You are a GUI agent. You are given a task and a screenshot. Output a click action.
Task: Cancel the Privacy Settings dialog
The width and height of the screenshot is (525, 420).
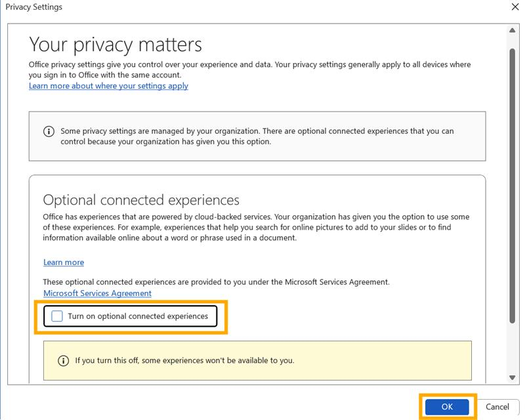pyautogui.click(x=497, y=407)
